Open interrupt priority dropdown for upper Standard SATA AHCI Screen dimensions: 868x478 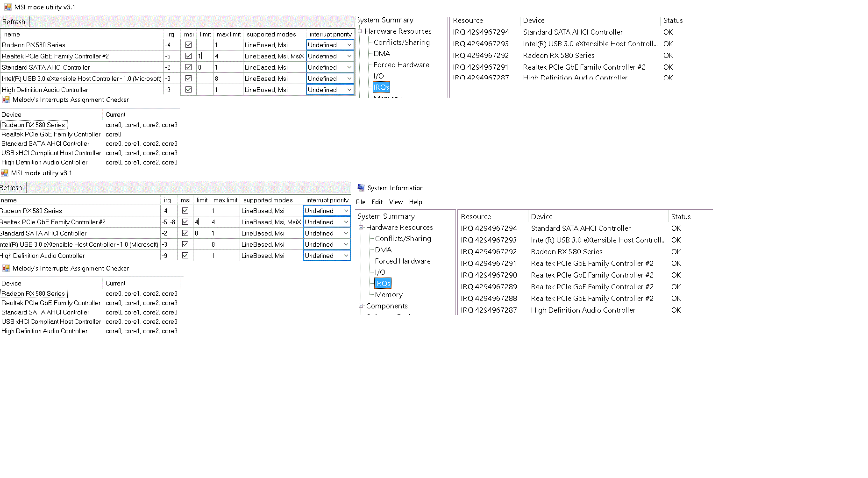pos(349,67)
